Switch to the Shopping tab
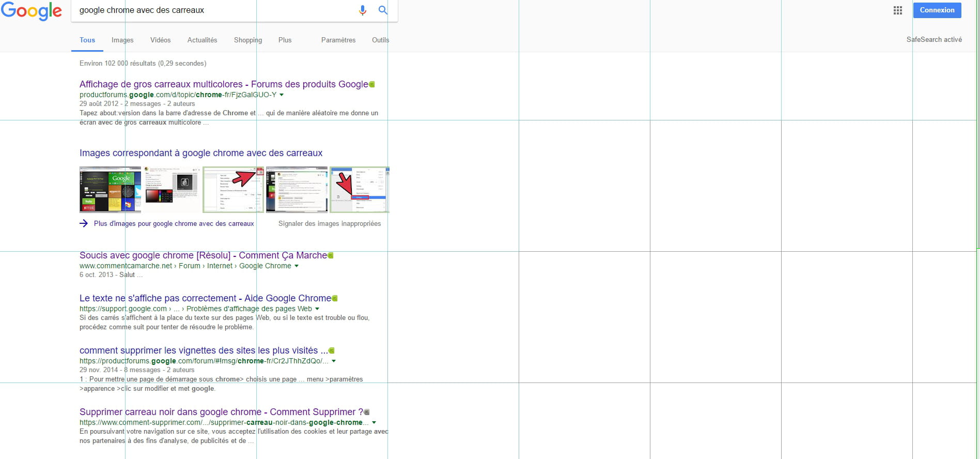This screenshot has width=980, height=459. (x=248, y=40)
